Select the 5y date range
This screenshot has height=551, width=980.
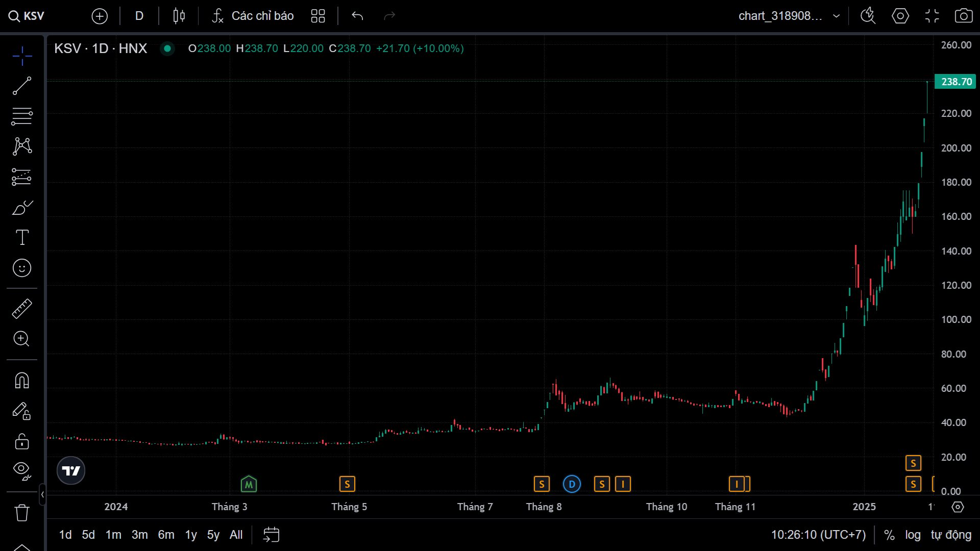tap(213, 535)
